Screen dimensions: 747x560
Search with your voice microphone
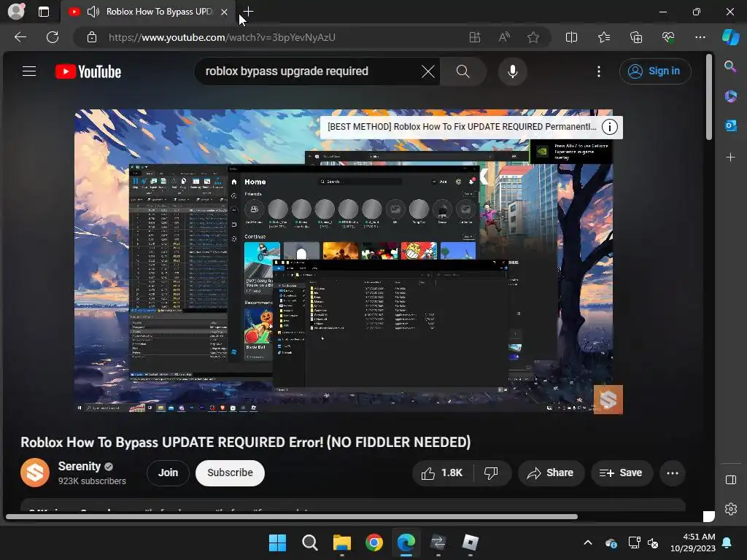click(x=513, y=71)
